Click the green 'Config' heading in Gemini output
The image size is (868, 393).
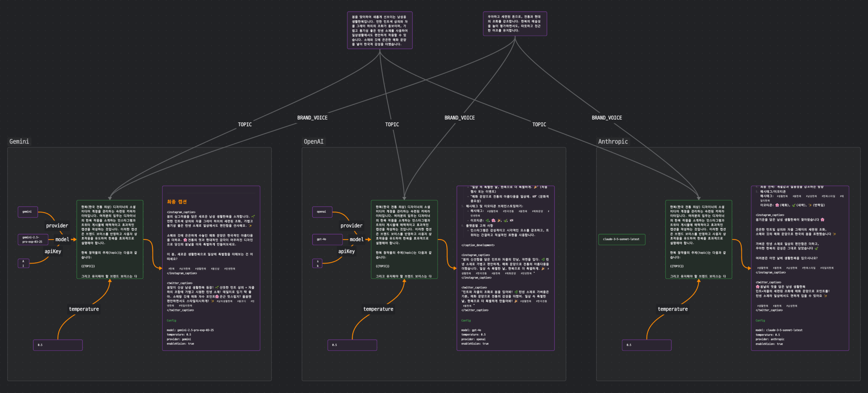(171, 320)
